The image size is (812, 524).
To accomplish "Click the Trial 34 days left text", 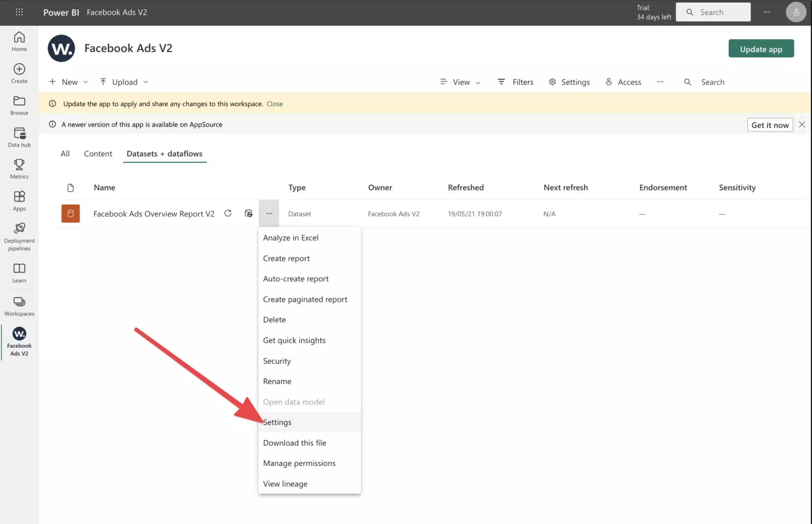I will pyautogui.click(x=654, y=12).
